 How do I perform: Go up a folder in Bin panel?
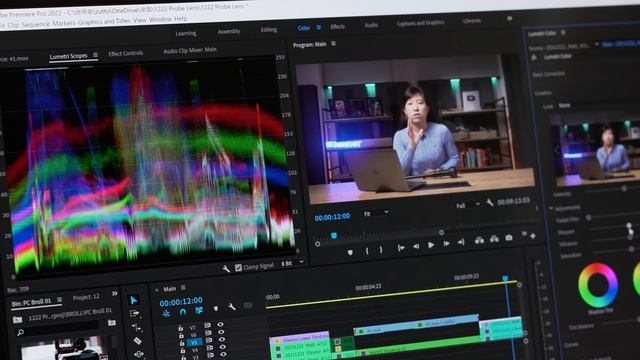(x=17, y=320)
